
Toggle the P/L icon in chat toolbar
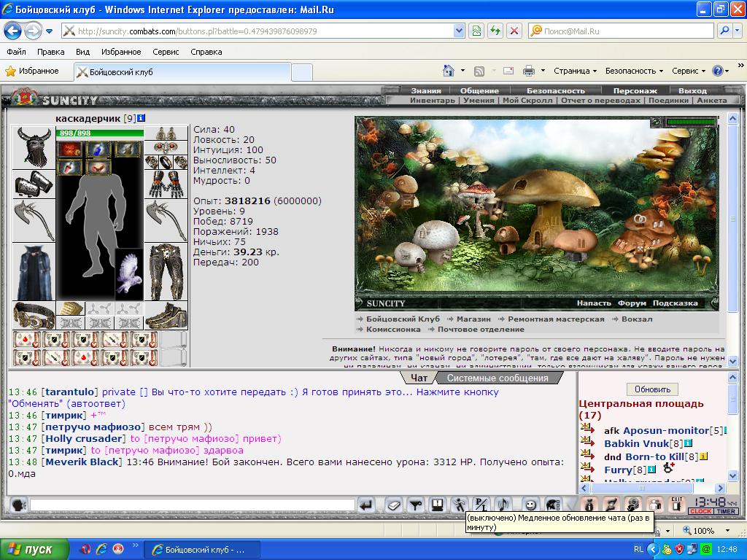[481, 505]
